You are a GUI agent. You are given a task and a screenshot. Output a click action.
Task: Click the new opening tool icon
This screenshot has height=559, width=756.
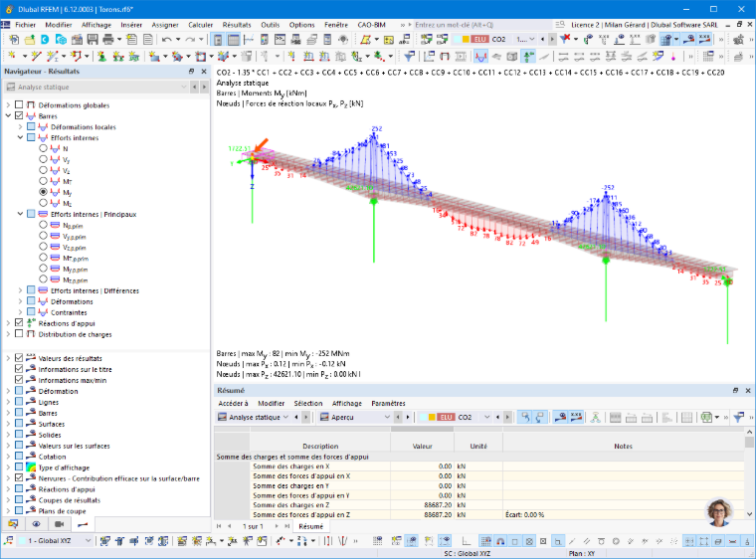201,57
